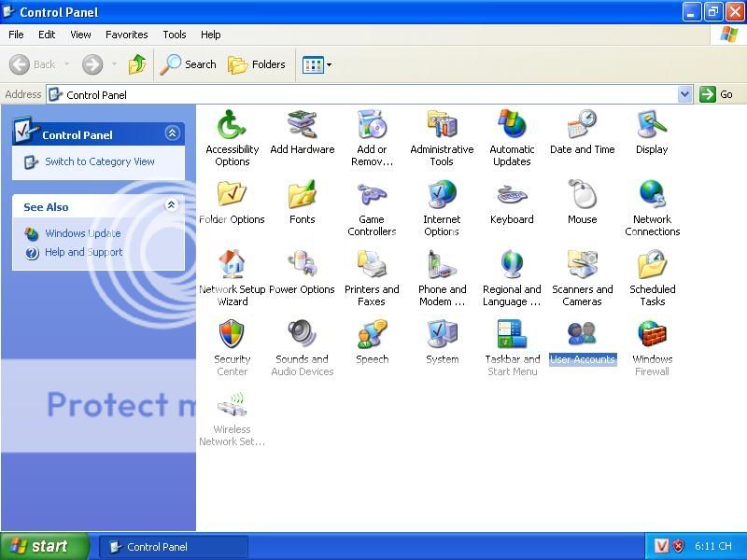747x560 pixels.
Task: Click the red V tray icon
Action: point(661,546)
